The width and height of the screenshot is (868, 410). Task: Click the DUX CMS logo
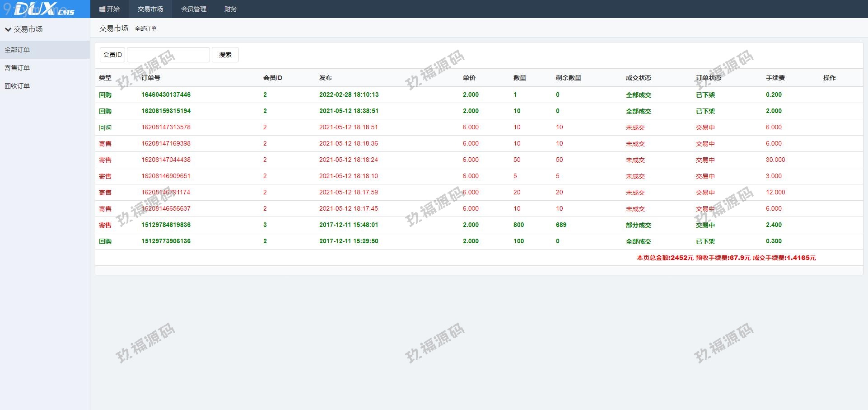pos(44,9)
